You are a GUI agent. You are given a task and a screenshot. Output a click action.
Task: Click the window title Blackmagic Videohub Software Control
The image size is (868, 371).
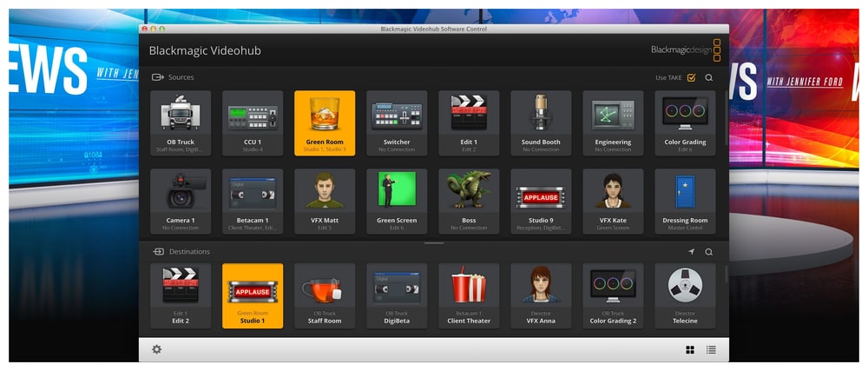coord(433,29)
